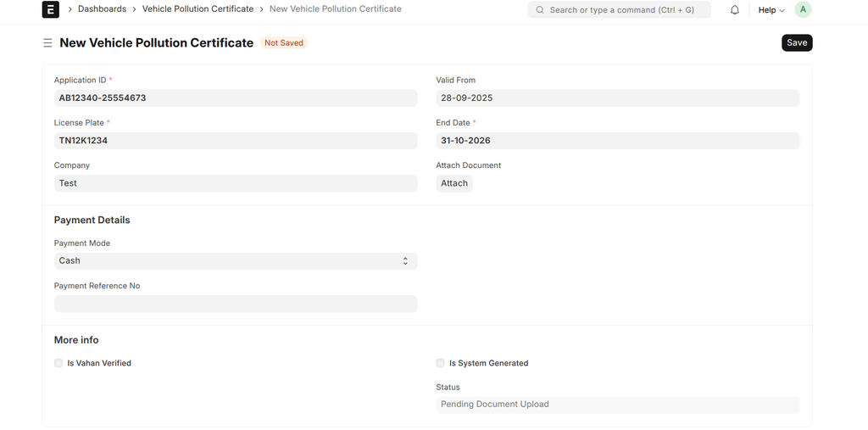Click the Not Saved status indicator
This screenshot has height=430, width=868.
[283, 43]
